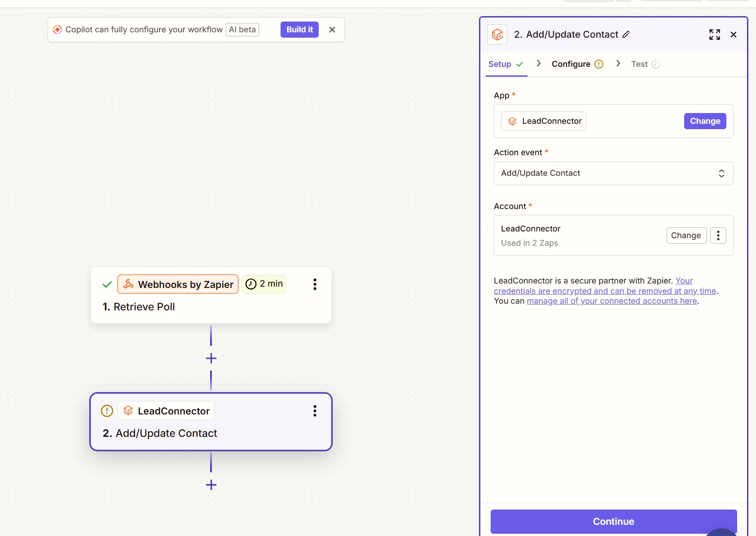This screenshot has width=756, height=536.
Task: Open account options three-dot menu
Action: pos(718,235)
